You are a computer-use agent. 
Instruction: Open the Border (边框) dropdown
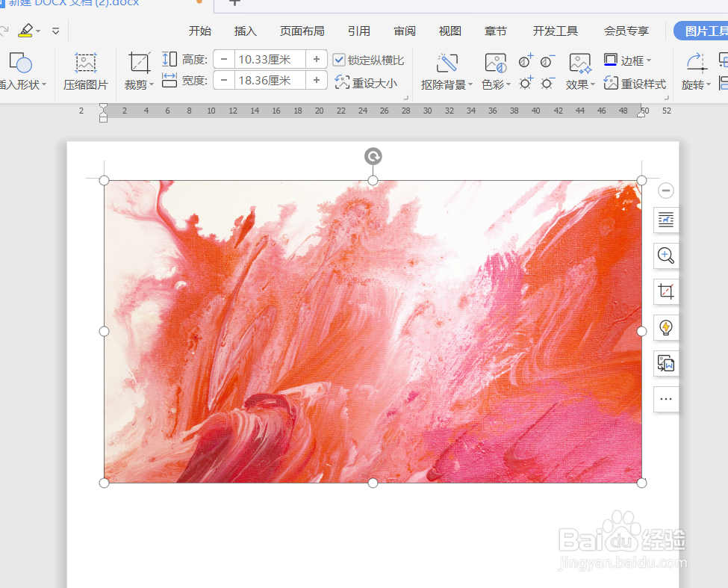(x=628, y=61)
